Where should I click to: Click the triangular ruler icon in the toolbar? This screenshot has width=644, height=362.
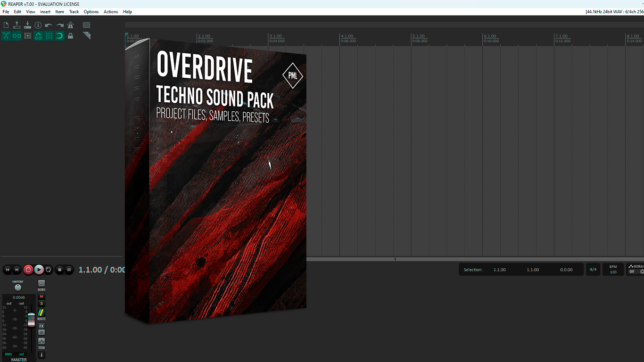pos(87,36)
